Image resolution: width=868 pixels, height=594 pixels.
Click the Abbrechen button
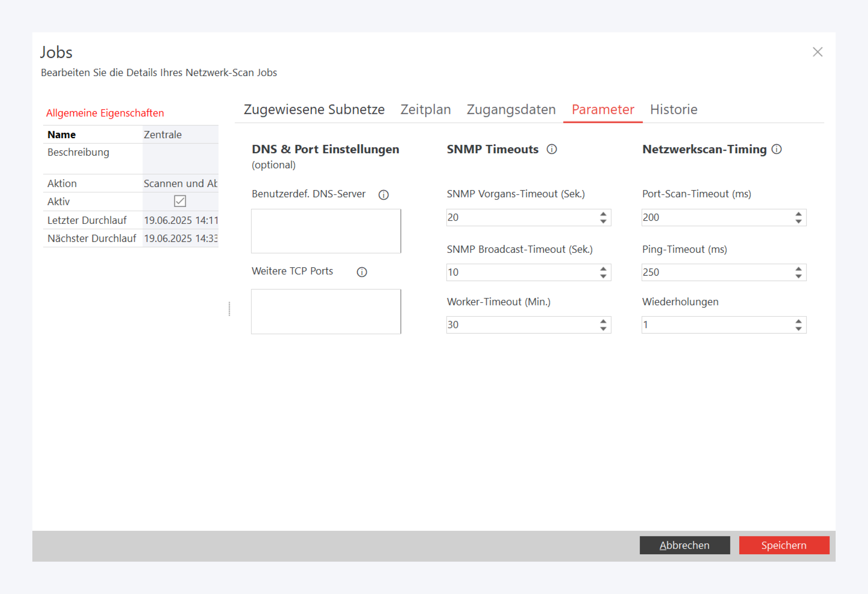pos(684,545)
